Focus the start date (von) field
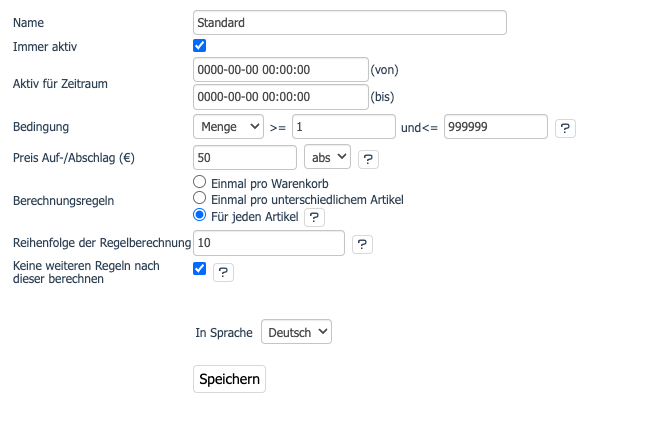 (280, 70)
